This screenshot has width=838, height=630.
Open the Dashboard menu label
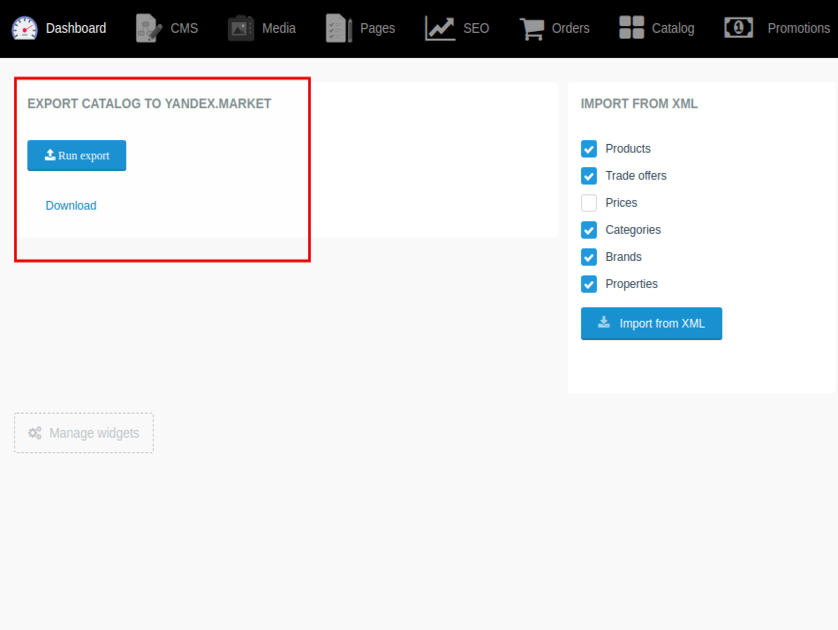(76, 28)
